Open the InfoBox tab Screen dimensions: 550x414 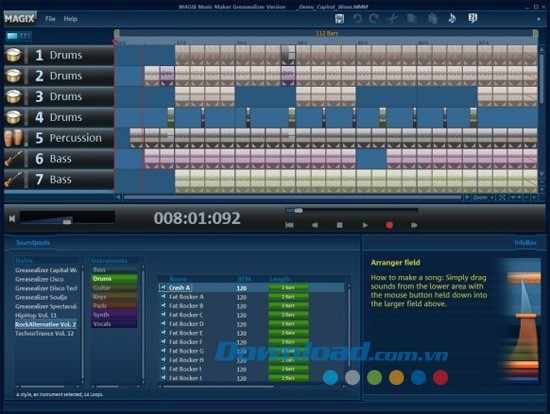point(525,243)
